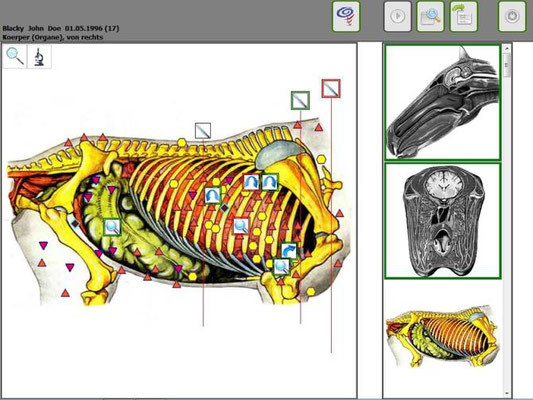Select the microscope tool above the anatomy image
Viewport: 533px width, 400px height.
[x=39, y=57]
